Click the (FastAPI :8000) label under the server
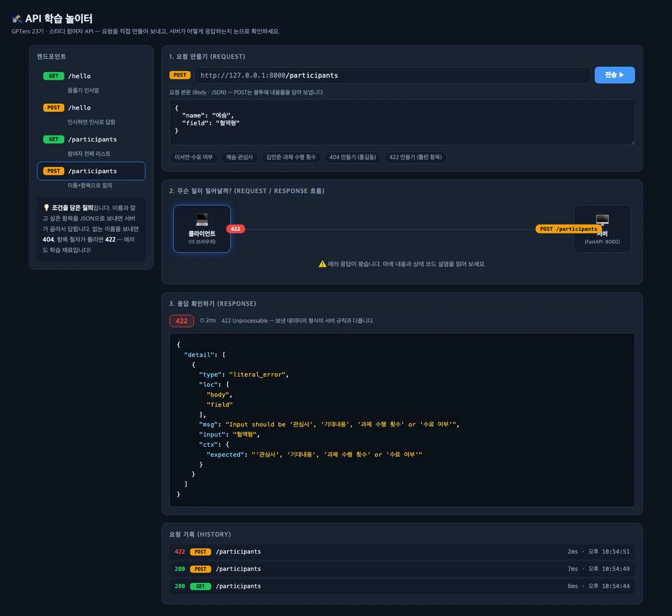This screenshot has height=616, width=672. click(x=602, y=242)
